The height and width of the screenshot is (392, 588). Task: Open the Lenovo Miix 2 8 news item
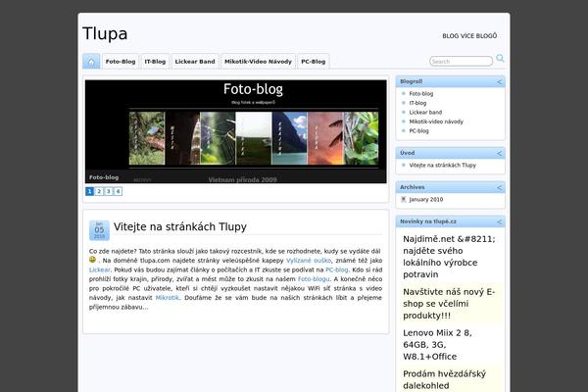click(x=438, y=344)
